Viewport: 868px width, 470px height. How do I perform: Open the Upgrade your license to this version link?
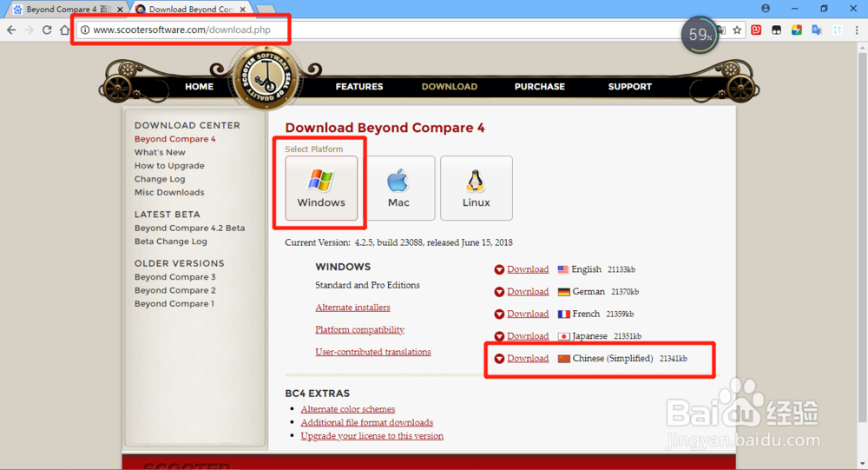pyautogui.click(x=372, y=435)
